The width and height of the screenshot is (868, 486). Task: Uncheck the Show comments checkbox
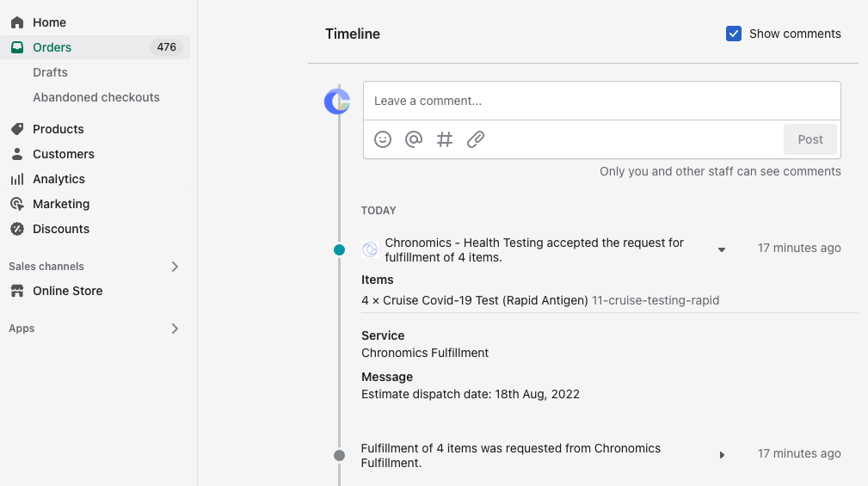(734, 34)
